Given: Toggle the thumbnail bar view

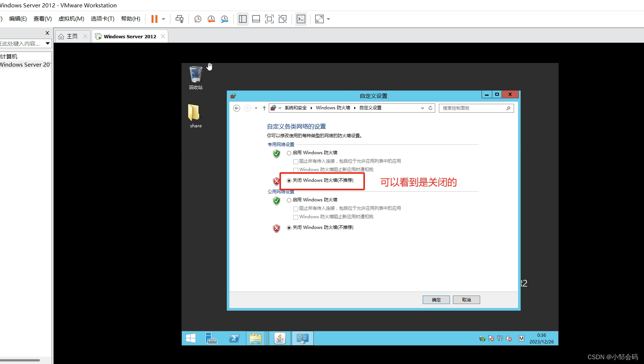Looking at the screenshot, I should point(256,19).
